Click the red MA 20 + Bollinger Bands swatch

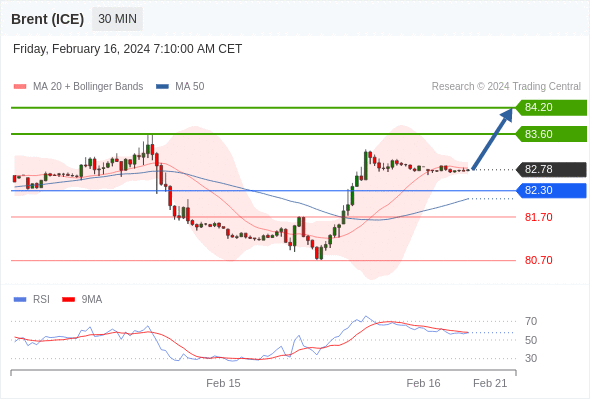coord(20,87)
